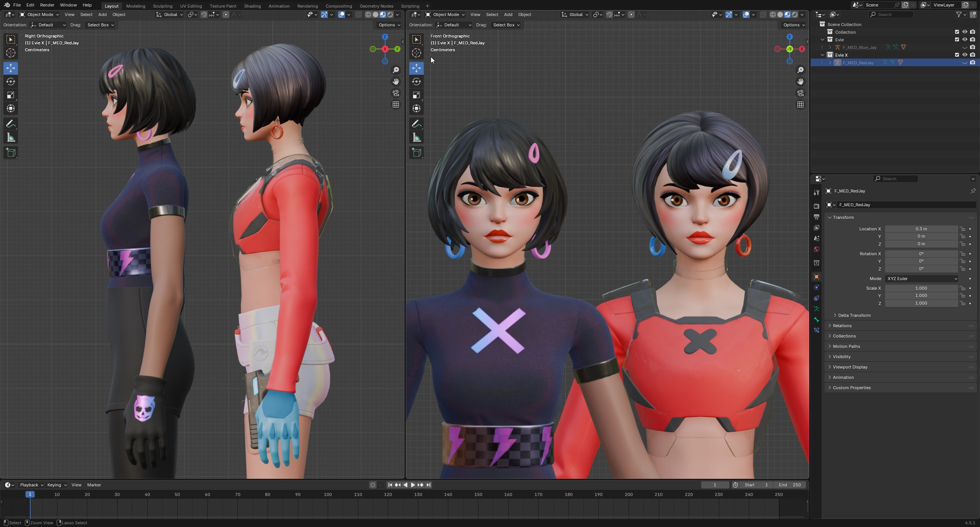Click the End frame field in timeline
980x527 pixels.
(x=790, y=485)
